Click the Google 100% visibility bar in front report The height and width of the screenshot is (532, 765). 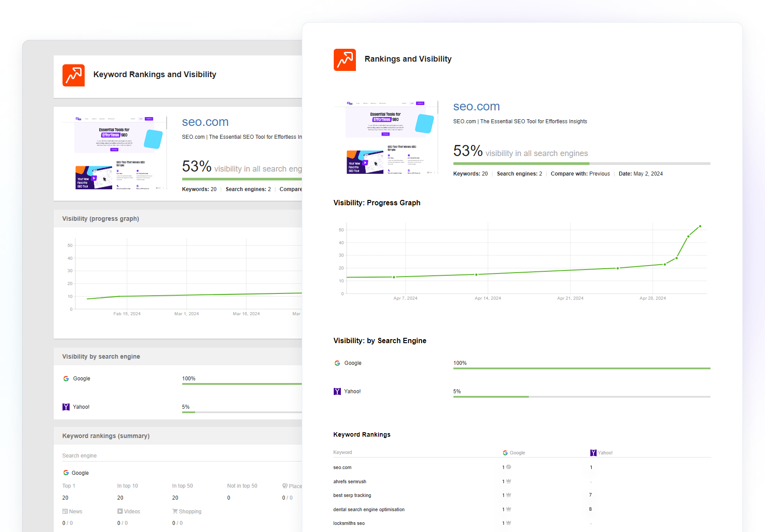(582, 368)
